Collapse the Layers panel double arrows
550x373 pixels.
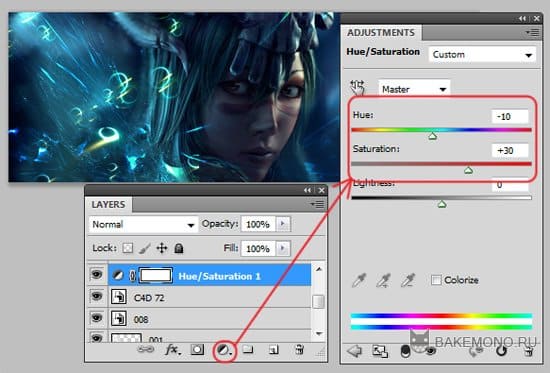(x=308, y=190)
